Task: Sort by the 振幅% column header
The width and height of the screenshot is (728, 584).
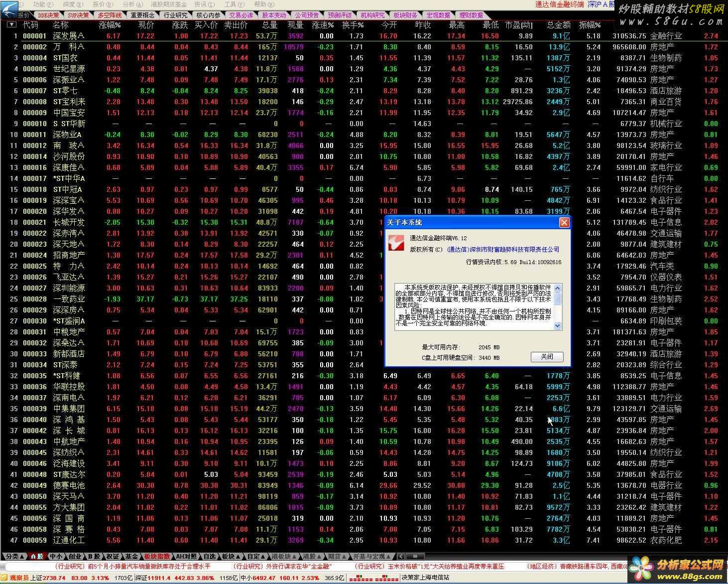Action: [x=590, y=24]
